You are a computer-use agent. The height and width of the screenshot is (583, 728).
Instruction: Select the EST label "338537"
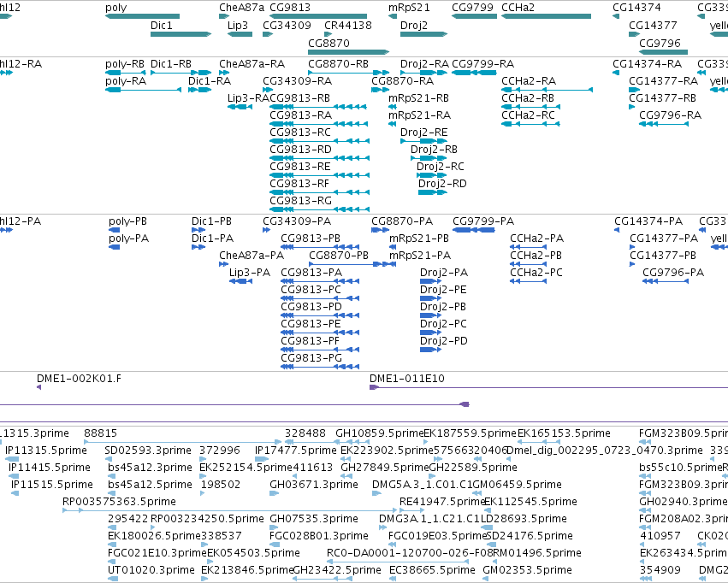tap(221, 536)
